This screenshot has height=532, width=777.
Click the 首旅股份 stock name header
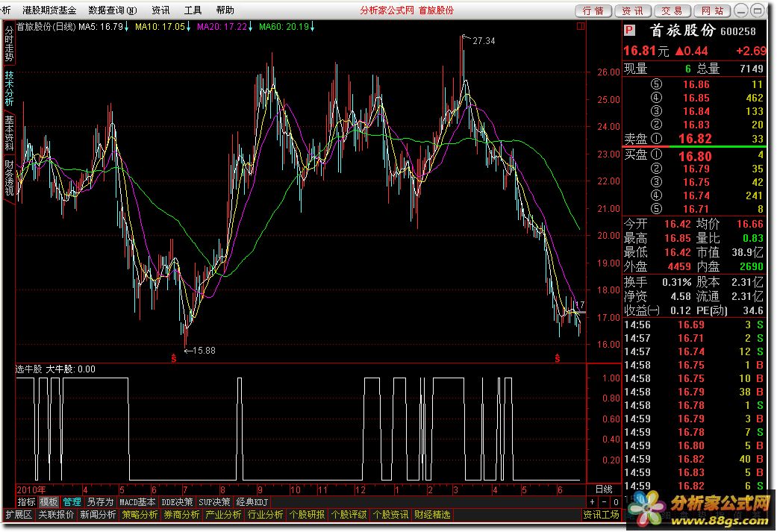click(x=682, y=30)
